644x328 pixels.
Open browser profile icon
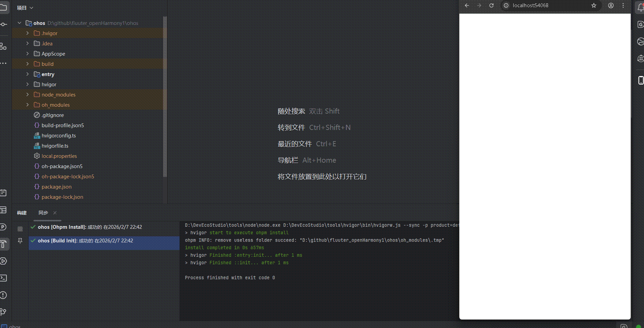tap(611, 5)
